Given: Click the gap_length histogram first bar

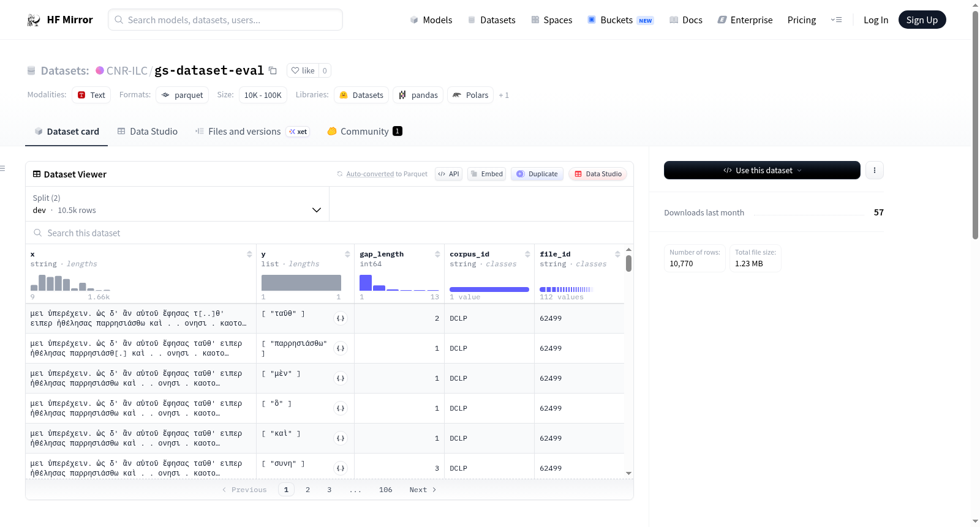Looking at the screenshot, I should [366, 283].
